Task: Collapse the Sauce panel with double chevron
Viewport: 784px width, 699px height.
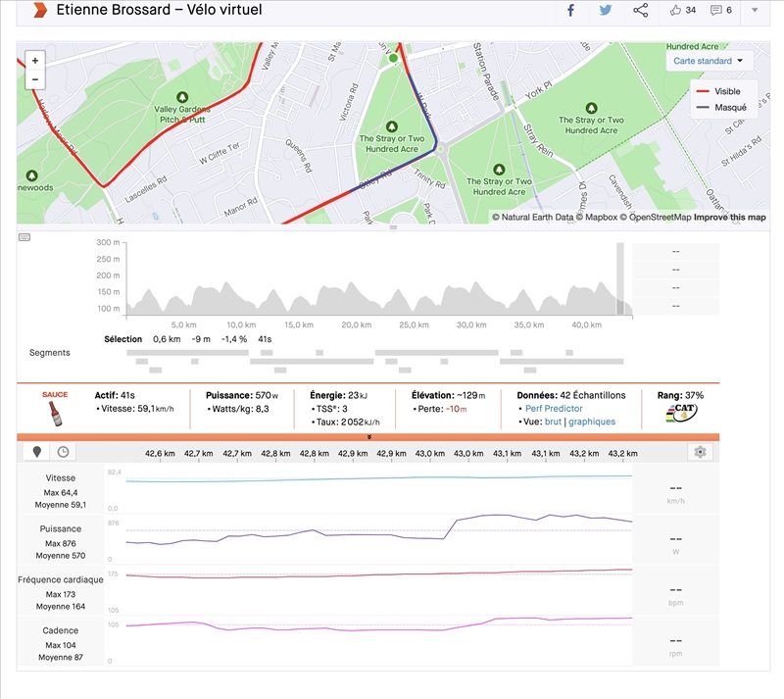Action: click(369, 437)
